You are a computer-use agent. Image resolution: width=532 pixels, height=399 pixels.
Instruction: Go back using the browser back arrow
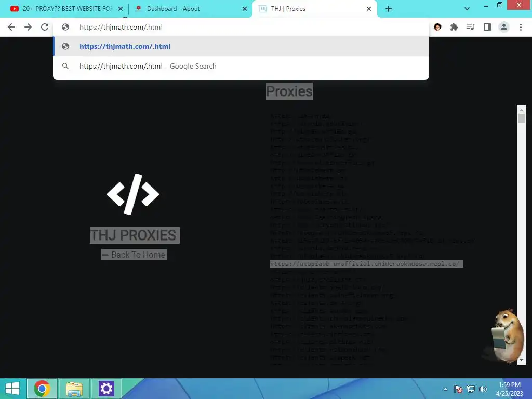pyautogui.click(x=11, y=27)
